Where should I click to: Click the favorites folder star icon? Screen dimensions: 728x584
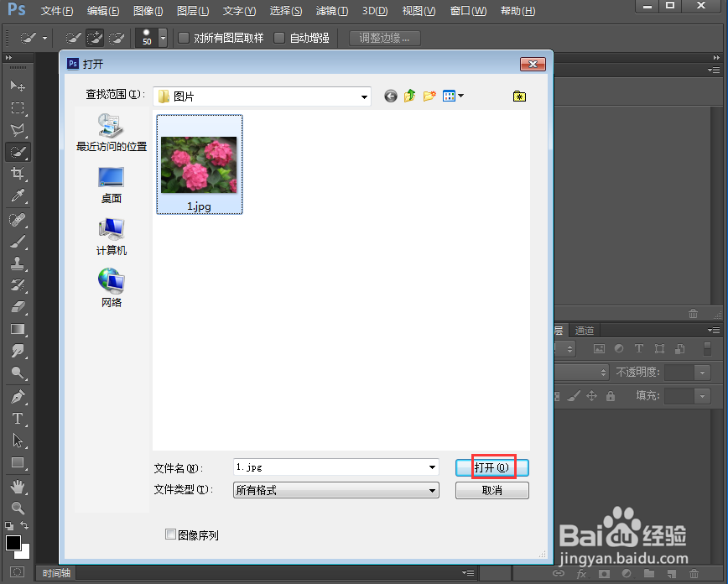point(519,96)
